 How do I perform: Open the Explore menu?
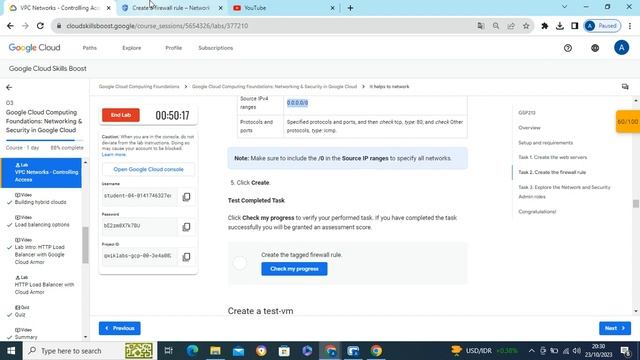[x=131, y=48]
